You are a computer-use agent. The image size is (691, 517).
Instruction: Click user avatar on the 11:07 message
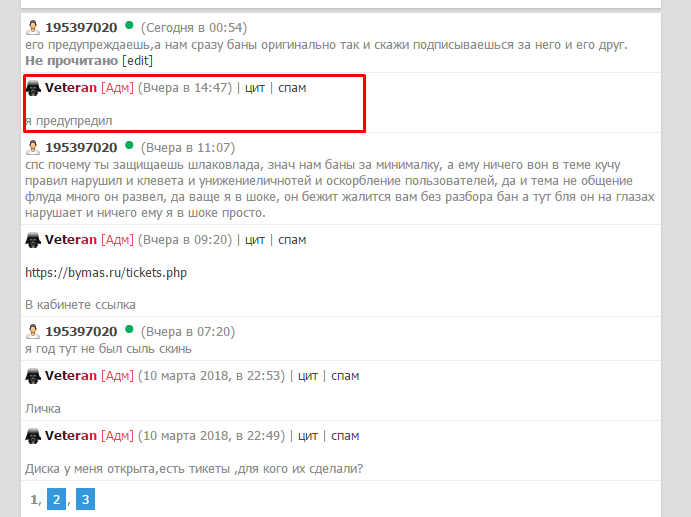[33, 148]
